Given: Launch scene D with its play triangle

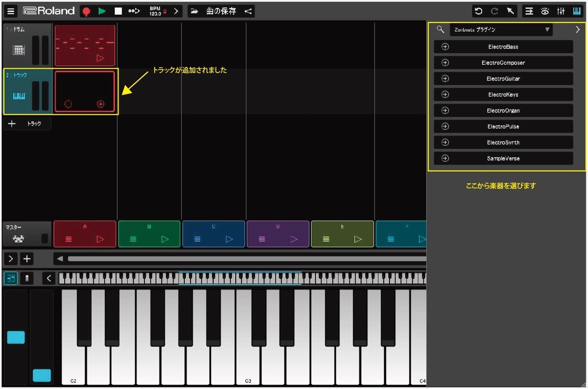Looking at the screenshot, I should (x=294, y=239).
